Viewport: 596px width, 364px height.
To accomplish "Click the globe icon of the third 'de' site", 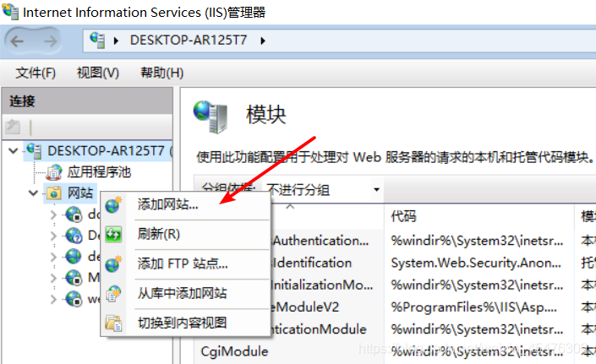I will [x=74, y=257].
